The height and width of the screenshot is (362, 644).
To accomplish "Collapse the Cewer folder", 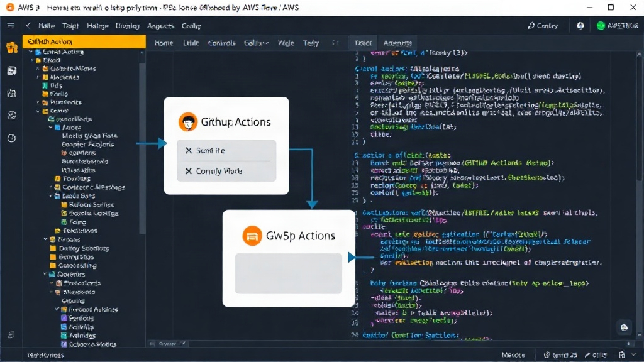I will tap(38, 111).
